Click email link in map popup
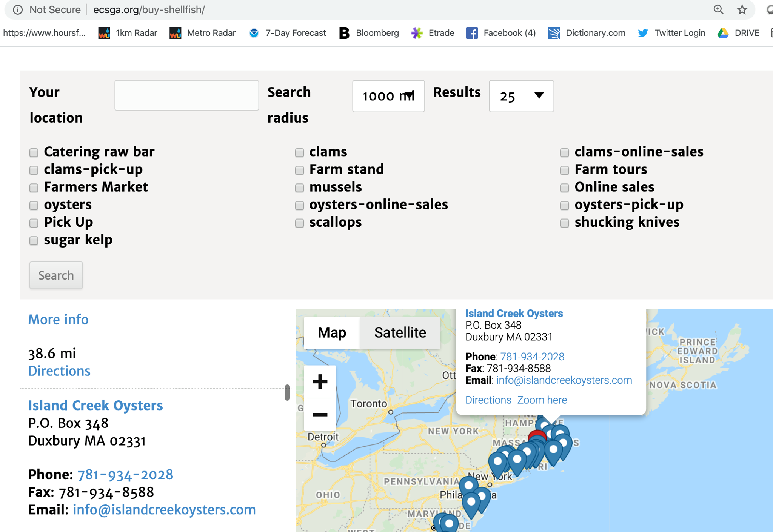Viewport: 773px width, 532px height. [564, 380]
